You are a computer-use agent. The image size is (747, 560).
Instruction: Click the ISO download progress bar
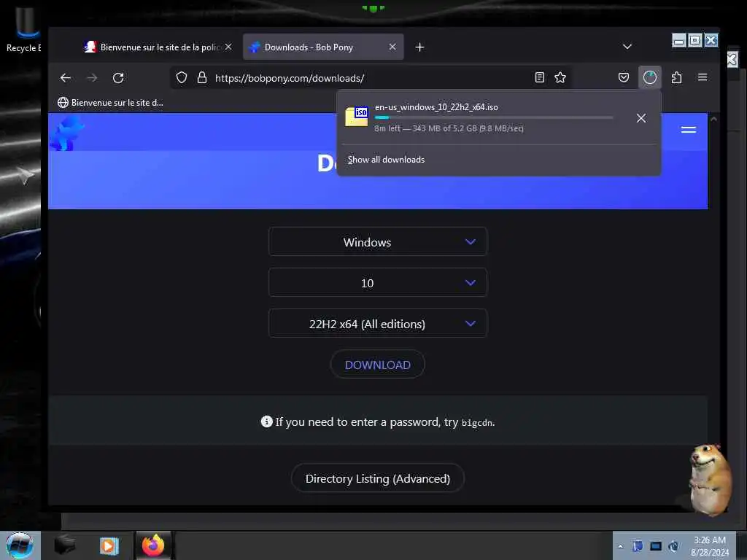point(494,117)
